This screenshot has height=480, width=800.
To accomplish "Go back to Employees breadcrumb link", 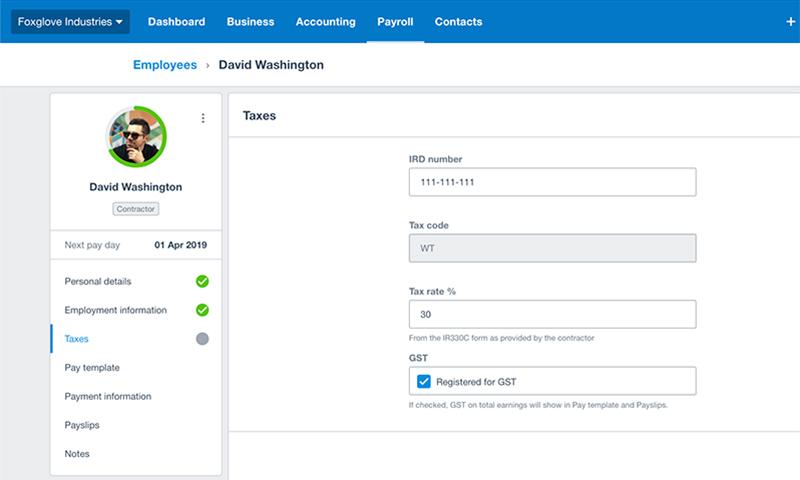I will pyautogui.click(x=165, y=65).
